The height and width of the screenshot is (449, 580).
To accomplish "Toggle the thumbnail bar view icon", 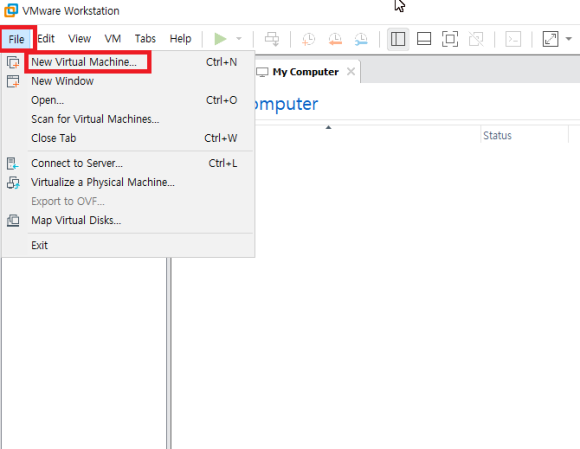I will tap(424, 39).
